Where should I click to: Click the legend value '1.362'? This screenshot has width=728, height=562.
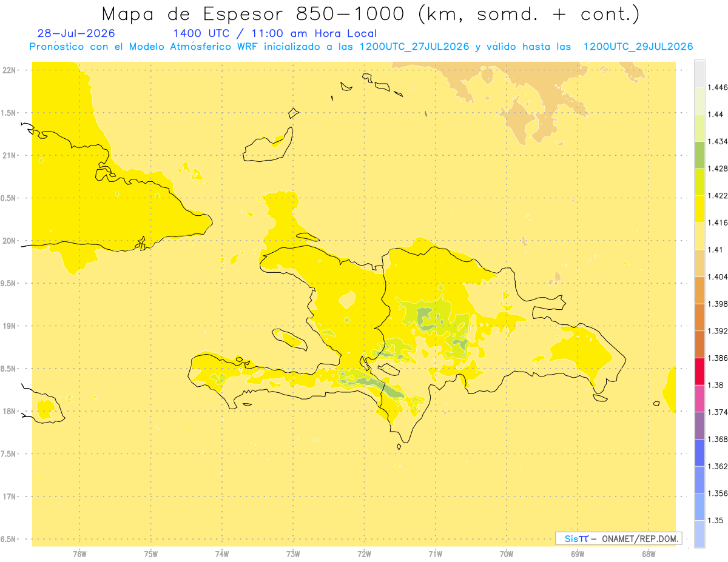click(x=718, y=466)
